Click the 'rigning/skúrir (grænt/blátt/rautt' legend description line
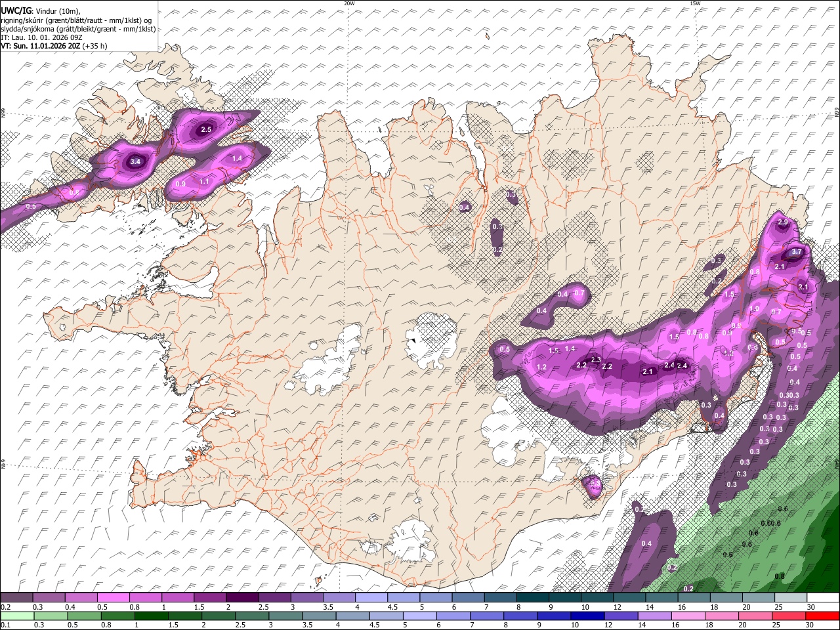 coord(76,20)
